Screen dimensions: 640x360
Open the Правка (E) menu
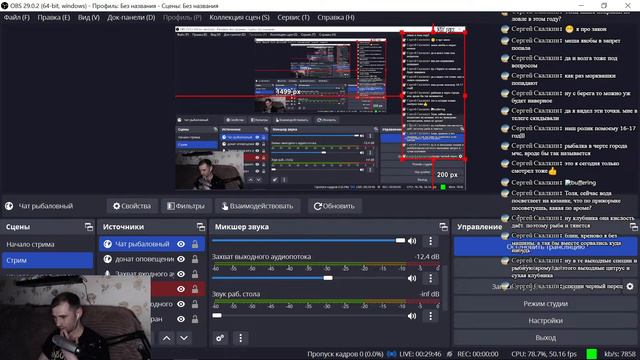point(53,18)
